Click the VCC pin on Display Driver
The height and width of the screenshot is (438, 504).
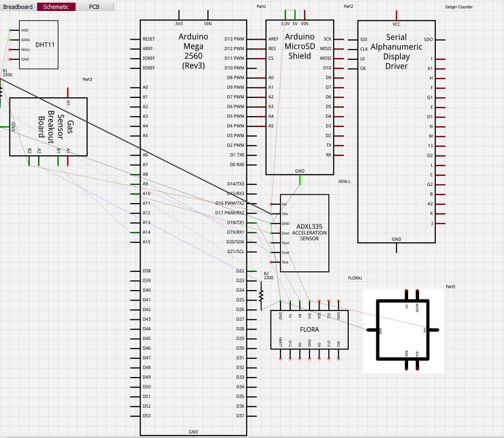(x=396, y=15)
